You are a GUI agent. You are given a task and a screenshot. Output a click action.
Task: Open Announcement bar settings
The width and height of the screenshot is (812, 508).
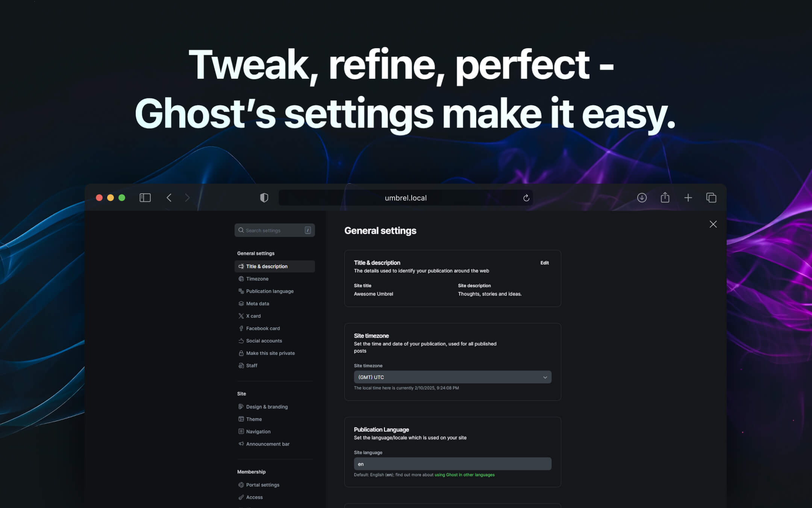(267, 444)
